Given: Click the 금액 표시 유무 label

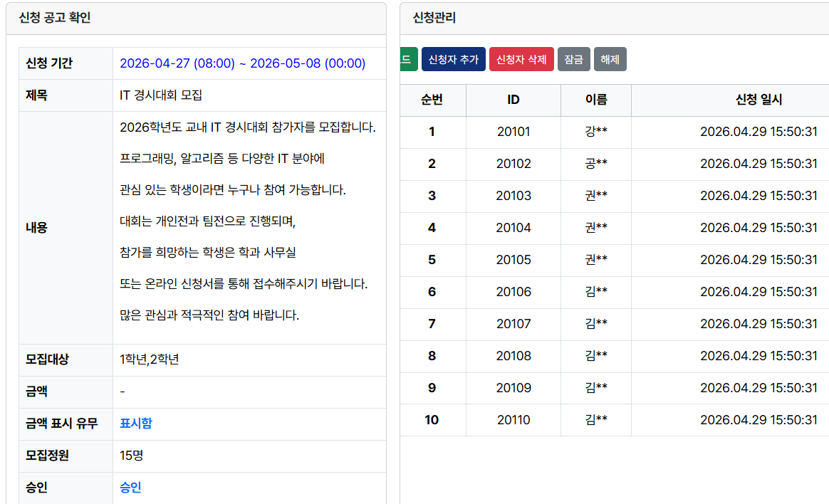Looking at the screenshot, I should 62,423.
